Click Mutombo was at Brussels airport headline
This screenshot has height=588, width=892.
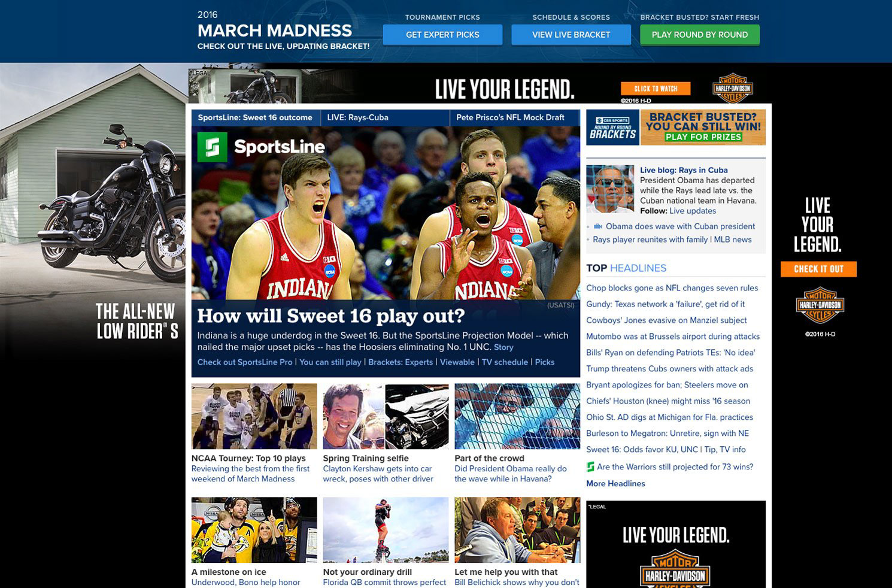pyautogui.click(x=673, y=337)
